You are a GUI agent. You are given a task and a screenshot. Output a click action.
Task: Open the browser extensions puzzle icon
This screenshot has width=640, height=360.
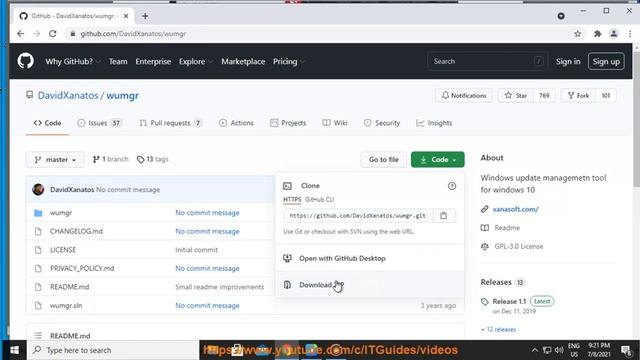point(598,34)
